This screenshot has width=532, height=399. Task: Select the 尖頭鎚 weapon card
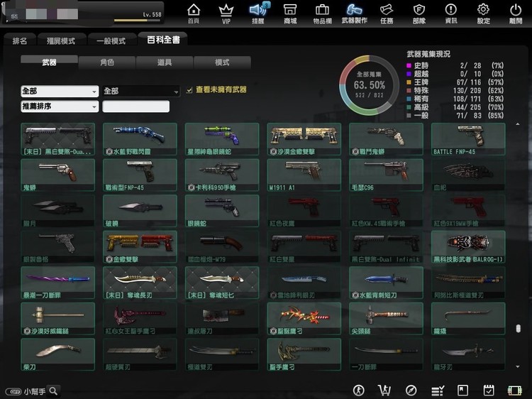click(386, 319)
